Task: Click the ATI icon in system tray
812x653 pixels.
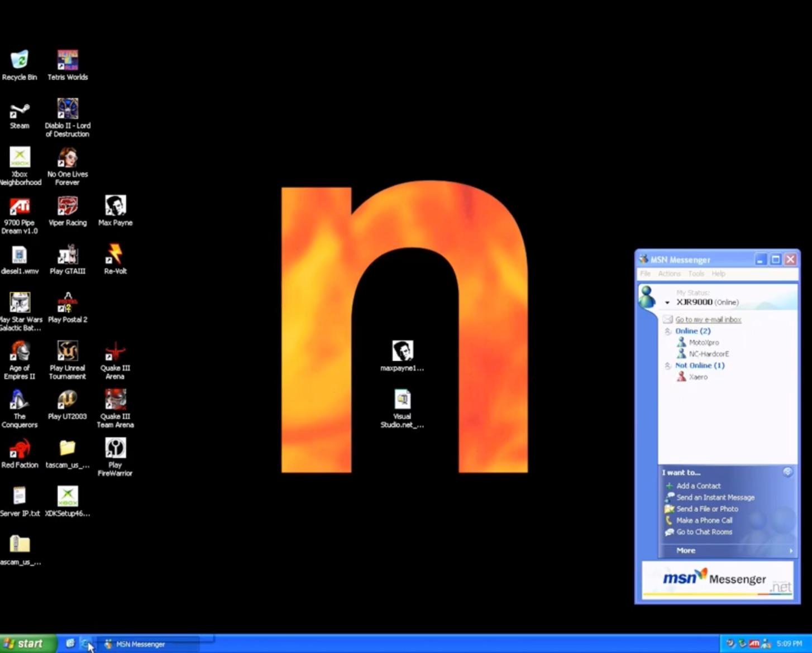Action: coord(754,644)
